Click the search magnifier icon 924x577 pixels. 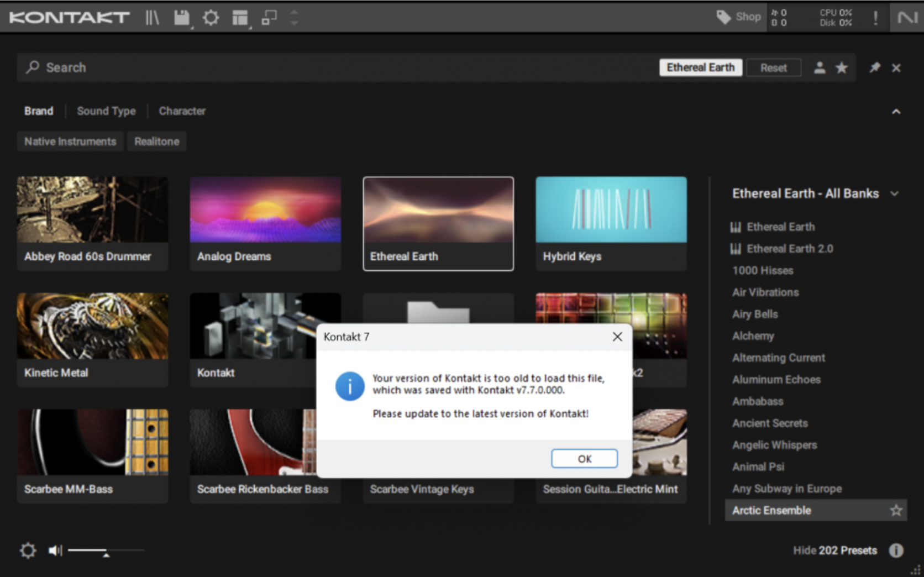point(33,67)
